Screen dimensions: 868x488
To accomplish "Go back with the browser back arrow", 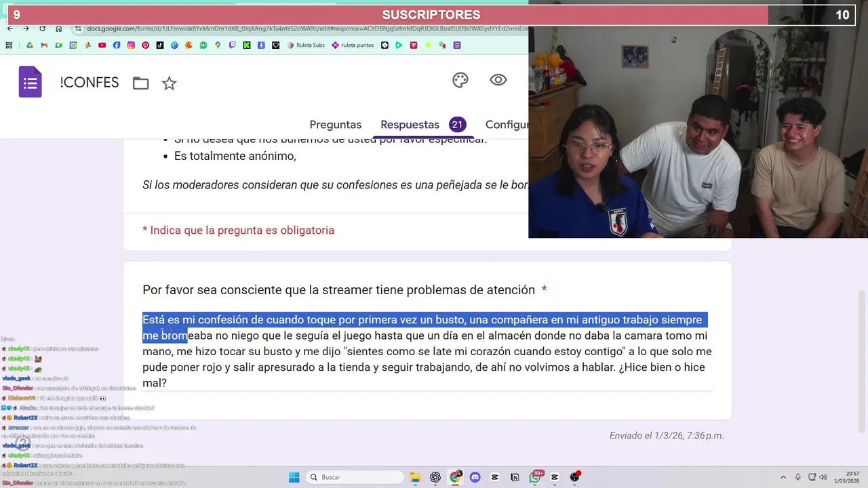I will (9, 28).
